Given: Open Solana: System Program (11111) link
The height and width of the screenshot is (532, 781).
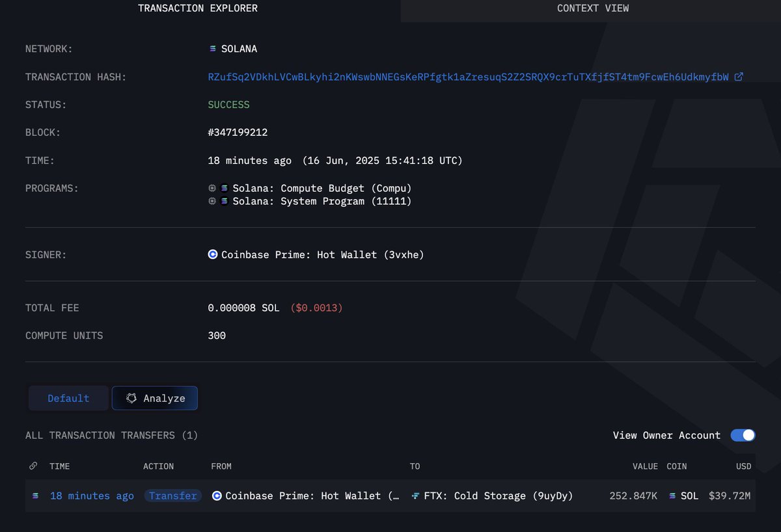Looking at the screenshot, I should [x=322, y=202].
